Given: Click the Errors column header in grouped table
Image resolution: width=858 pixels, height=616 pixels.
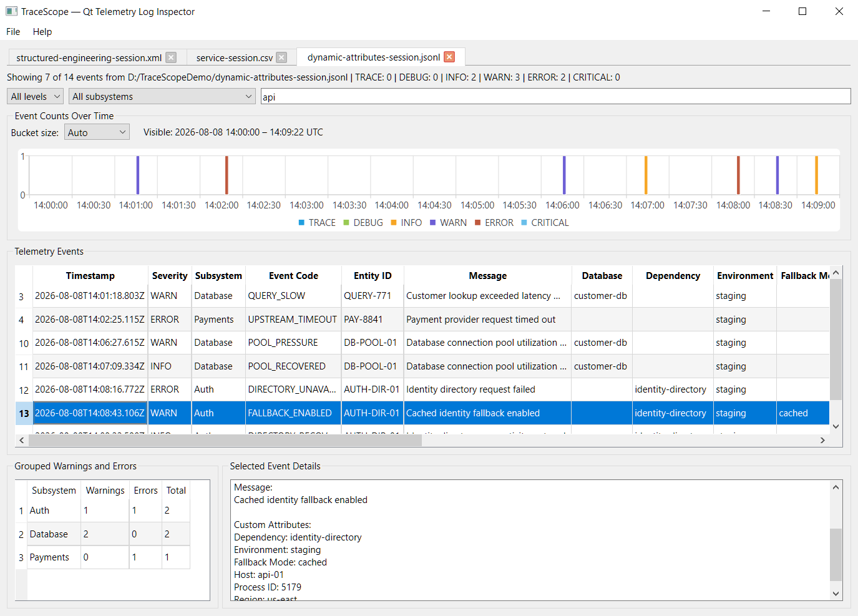Looking at the screenshot, I should [145, 490].
